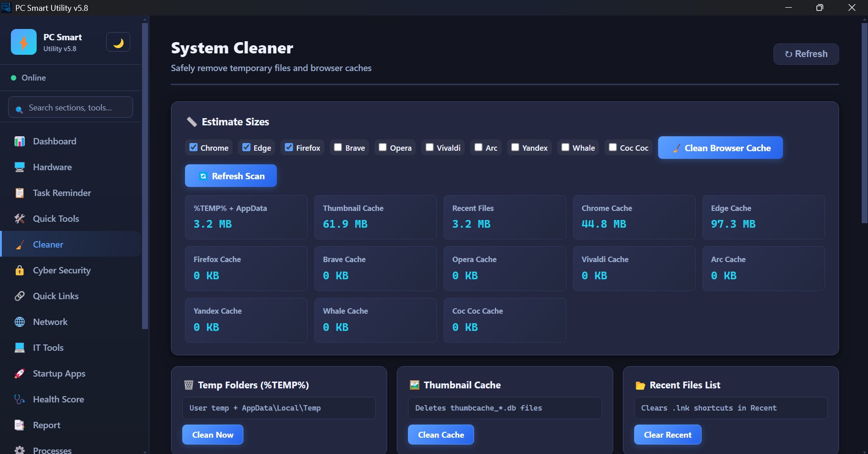Click the Health Score stethoscope icon

(x=19, y=399)
